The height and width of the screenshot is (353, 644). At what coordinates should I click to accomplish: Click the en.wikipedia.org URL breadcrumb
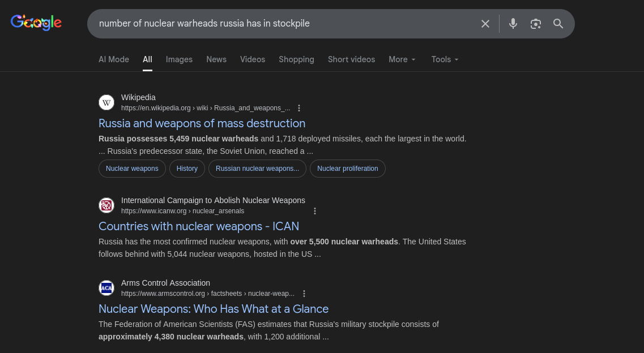(x=206, y=108)
